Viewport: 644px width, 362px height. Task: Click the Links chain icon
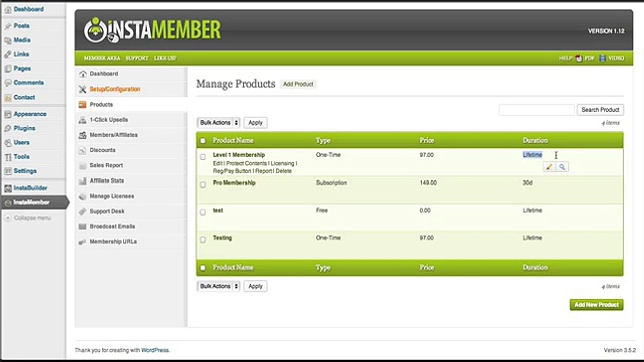8,54
